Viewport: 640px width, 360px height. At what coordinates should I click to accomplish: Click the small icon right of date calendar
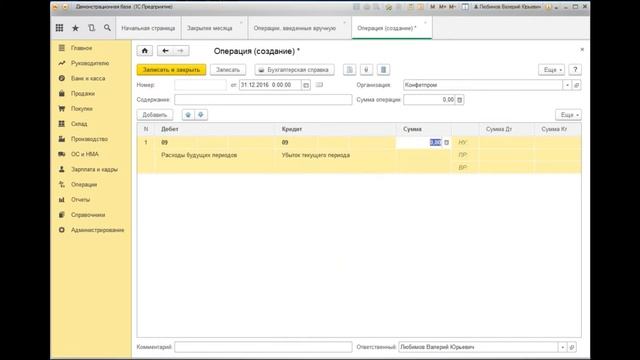(320, 85)
